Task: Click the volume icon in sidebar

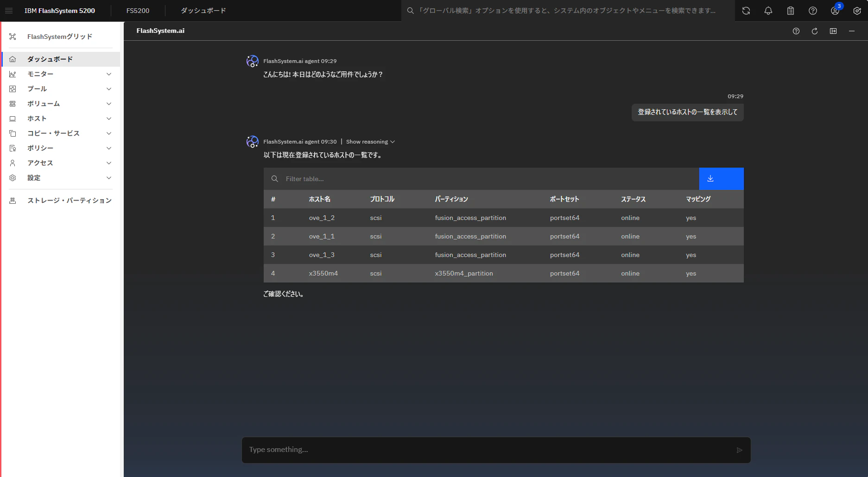Action: click(x=13, y=104)
